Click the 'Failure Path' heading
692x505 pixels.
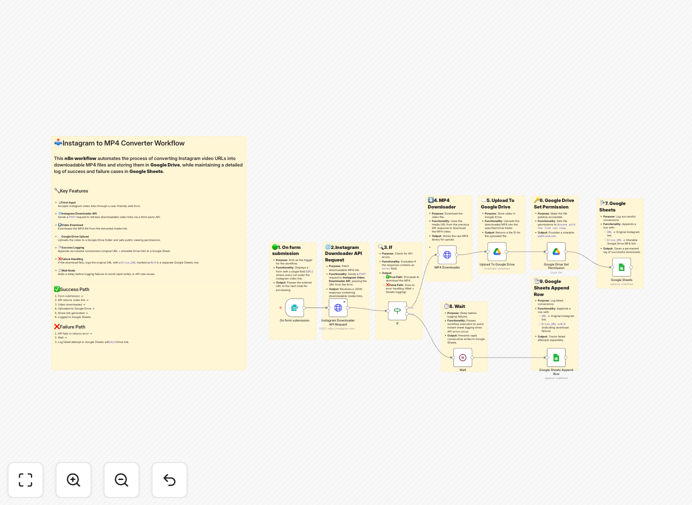coord(72,327)
